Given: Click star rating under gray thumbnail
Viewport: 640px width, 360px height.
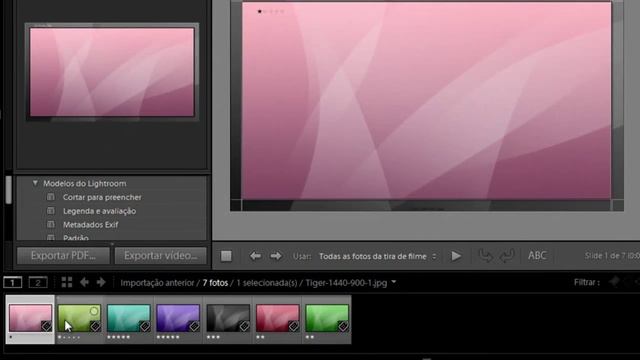Looking at the screenshot, I should [213, 337].
